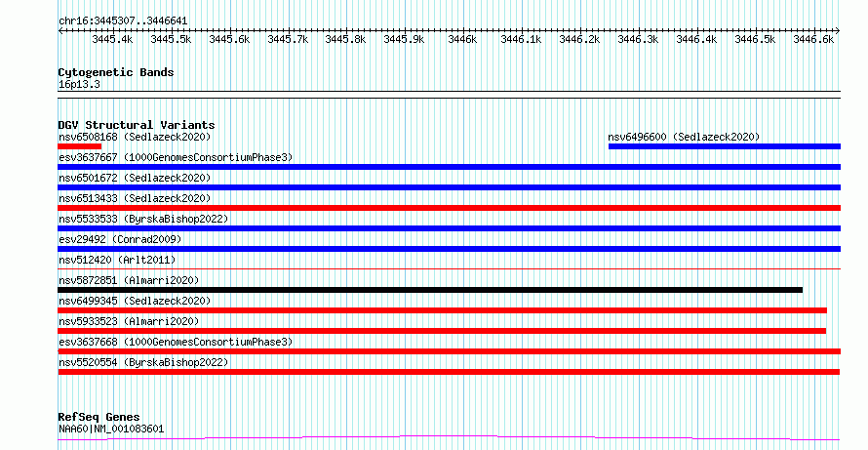The height and width of the screenshot is (450, 868).
Task: Open the esv3637668 (1000GenomesConsortiumPhase3) label
Action: tap(176, 342)
